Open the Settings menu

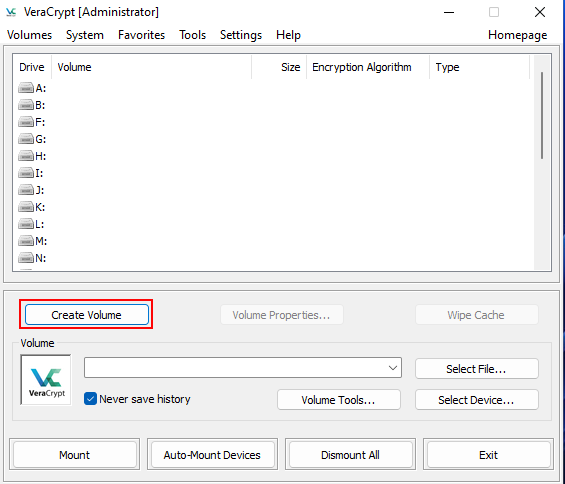(241, 35)
